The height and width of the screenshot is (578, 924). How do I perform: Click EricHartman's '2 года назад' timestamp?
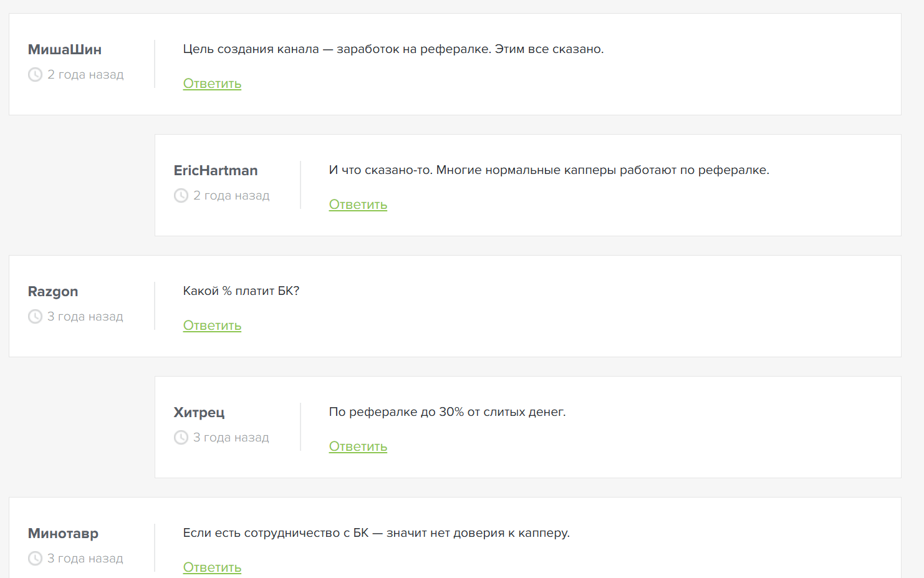(x=231, y=196)
